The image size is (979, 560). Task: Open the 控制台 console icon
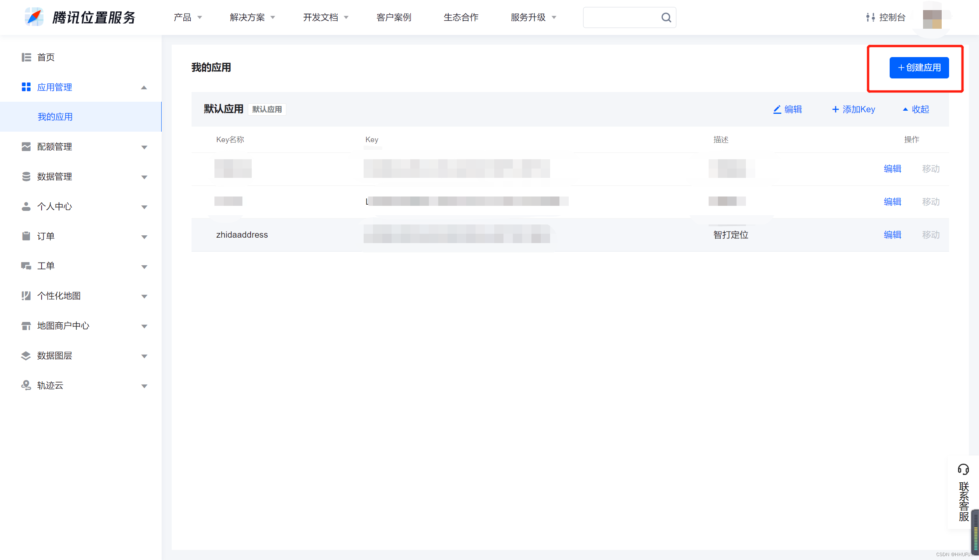[x=870, y=17]
